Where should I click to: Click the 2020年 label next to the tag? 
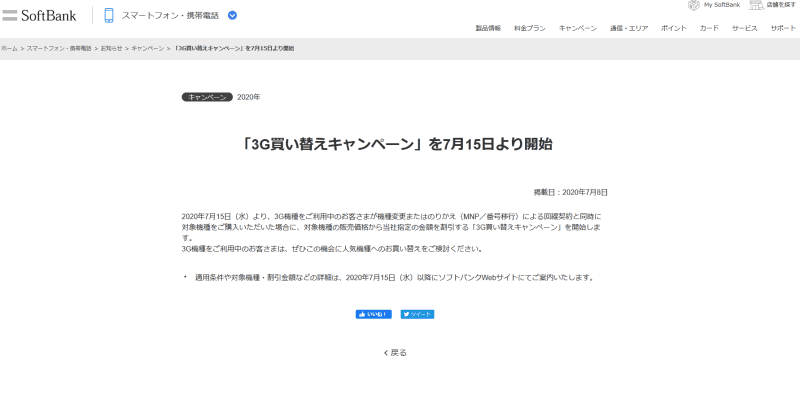tap(248, 97)
